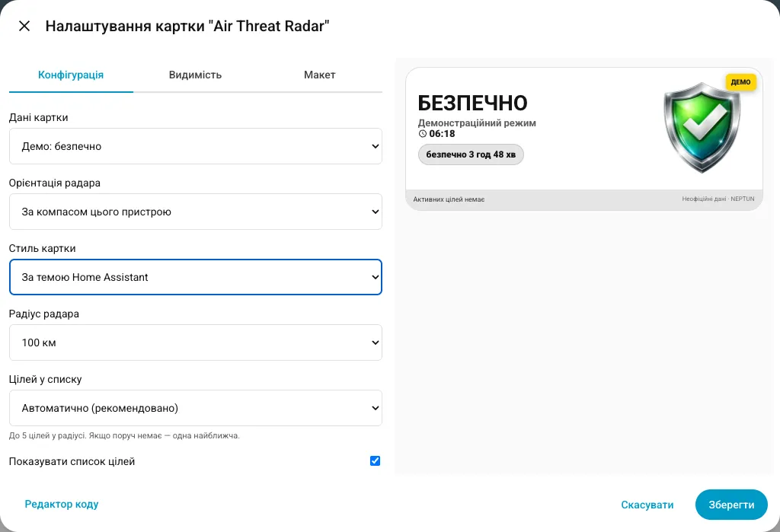Click the 'Орієнтація радара' field label
780x532 pixels.
click(55, 183)
